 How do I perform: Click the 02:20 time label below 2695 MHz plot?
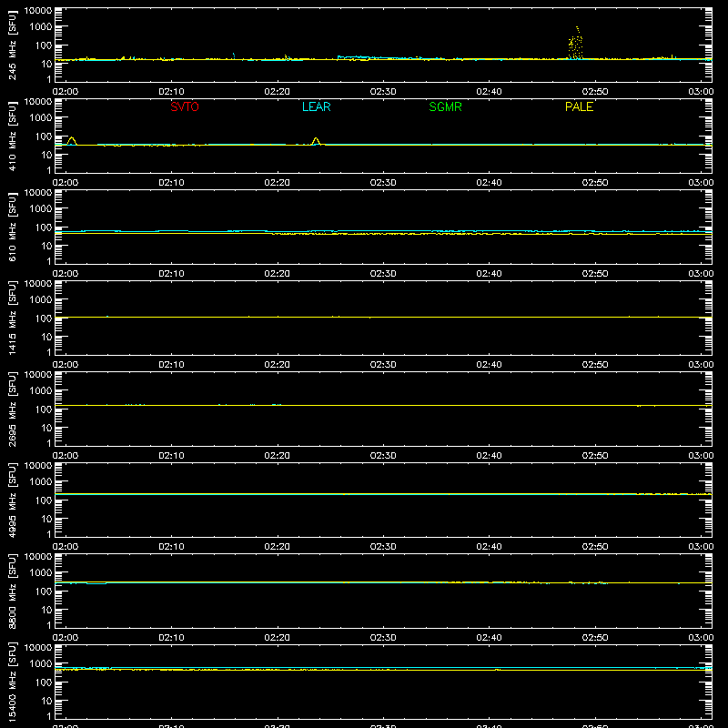[x=278, y=456]
